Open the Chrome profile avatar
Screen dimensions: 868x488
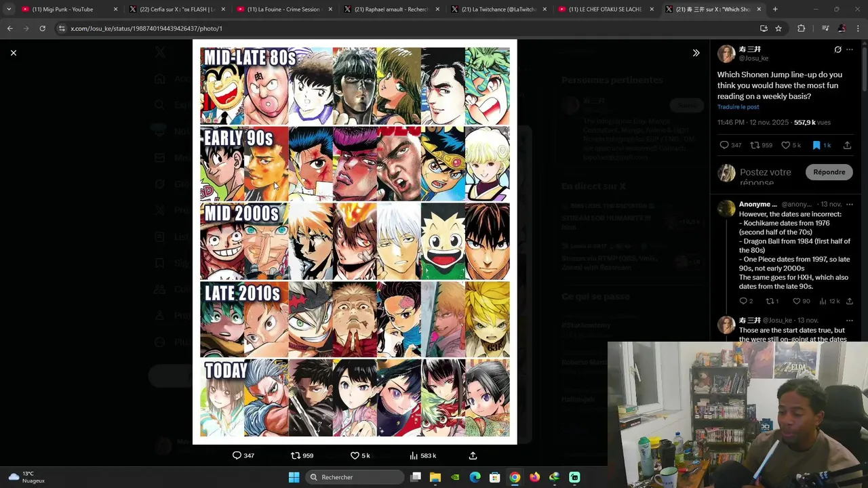(x=842, y=28)
